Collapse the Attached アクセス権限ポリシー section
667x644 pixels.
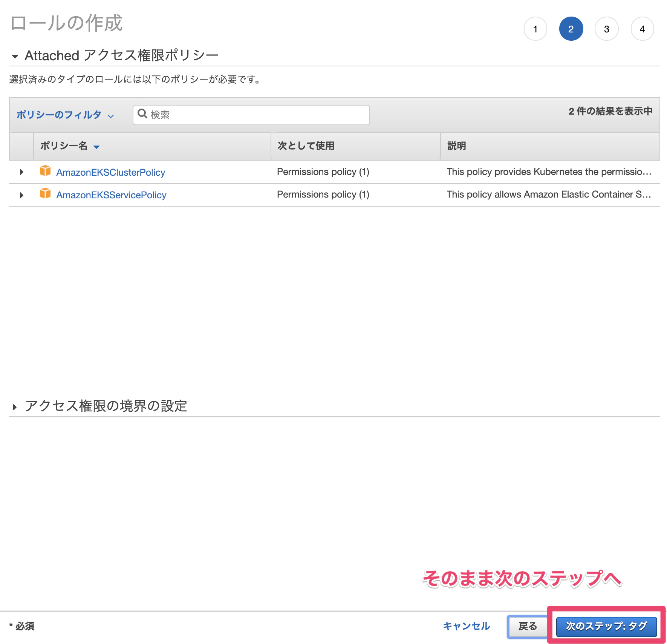pyautogui.click(x=15, y=57)
